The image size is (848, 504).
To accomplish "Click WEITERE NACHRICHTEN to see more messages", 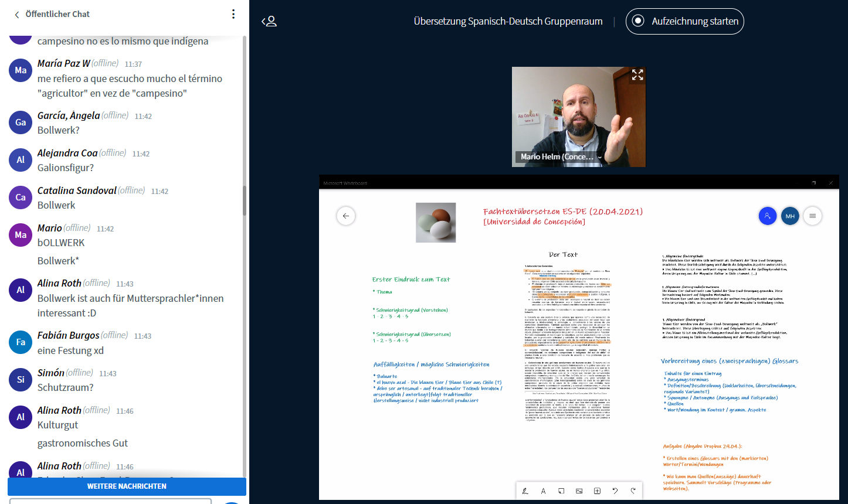I will pos(127,486).
